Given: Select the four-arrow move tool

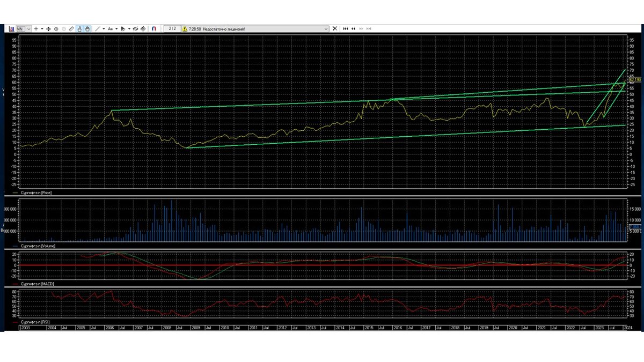Looking at the screenshot, I should click(x=48, y=29).
